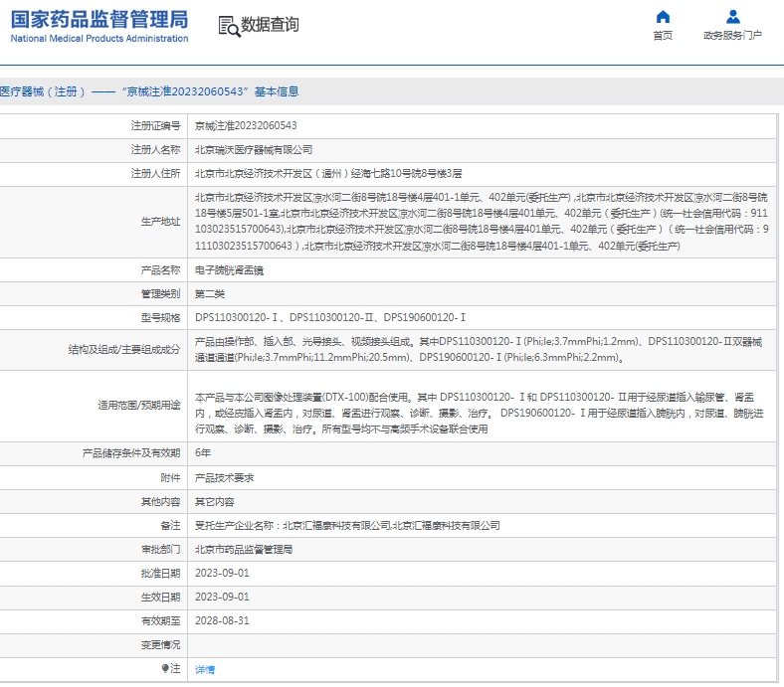Click the 注册人住所 address value

(328, 174)
